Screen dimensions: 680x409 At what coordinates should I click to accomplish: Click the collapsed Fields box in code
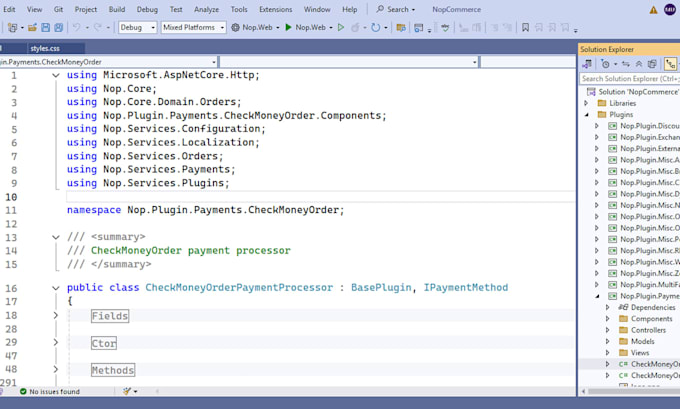[110, 316]
